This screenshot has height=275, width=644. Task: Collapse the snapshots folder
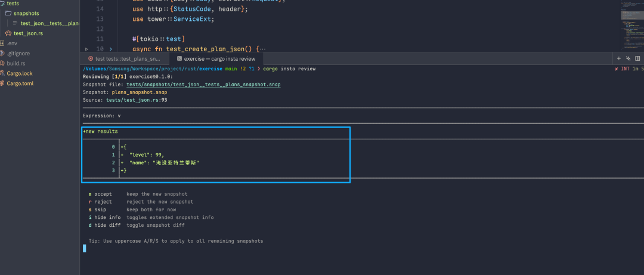[26, 13]
